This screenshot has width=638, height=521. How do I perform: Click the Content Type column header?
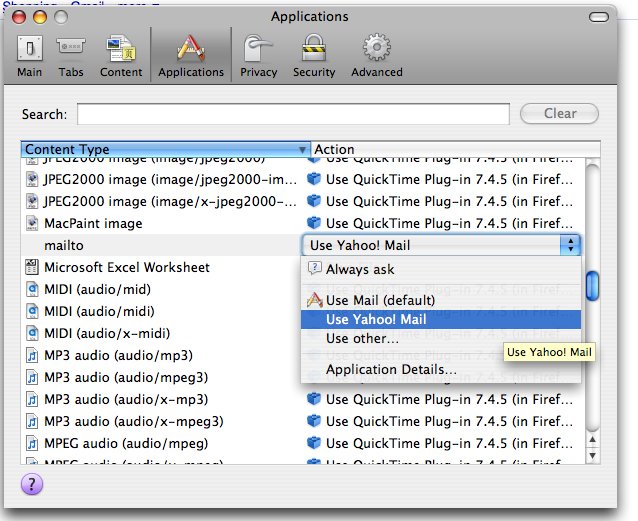point(165,149)
